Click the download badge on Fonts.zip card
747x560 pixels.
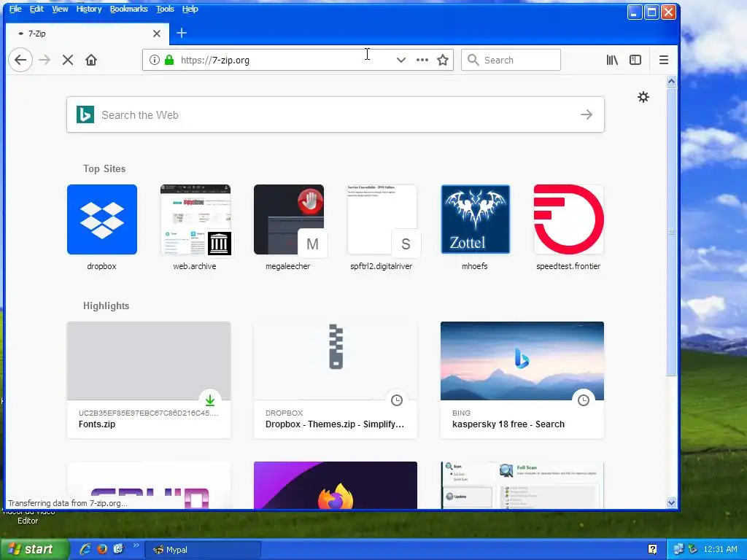click(210, 400)
